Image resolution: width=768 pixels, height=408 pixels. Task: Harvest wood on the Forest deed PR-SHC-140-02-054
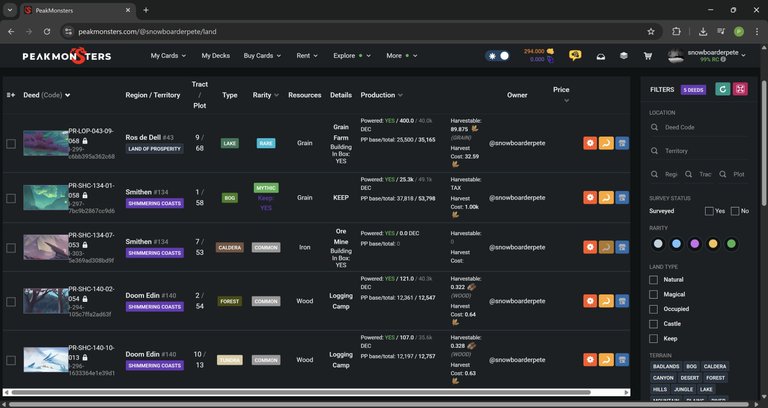pyautogui.click(x=606, y=301)
